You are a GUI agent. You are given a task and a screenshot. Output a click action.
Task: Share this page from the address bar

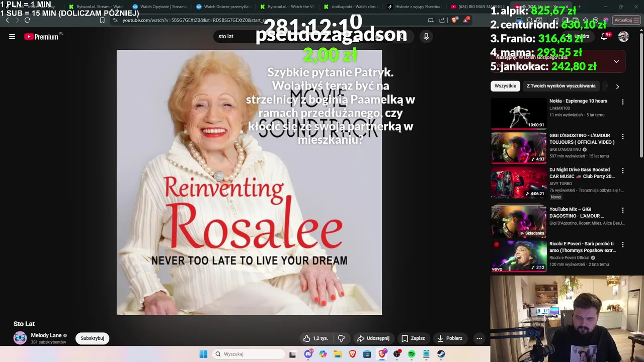[x=442, y=20]
